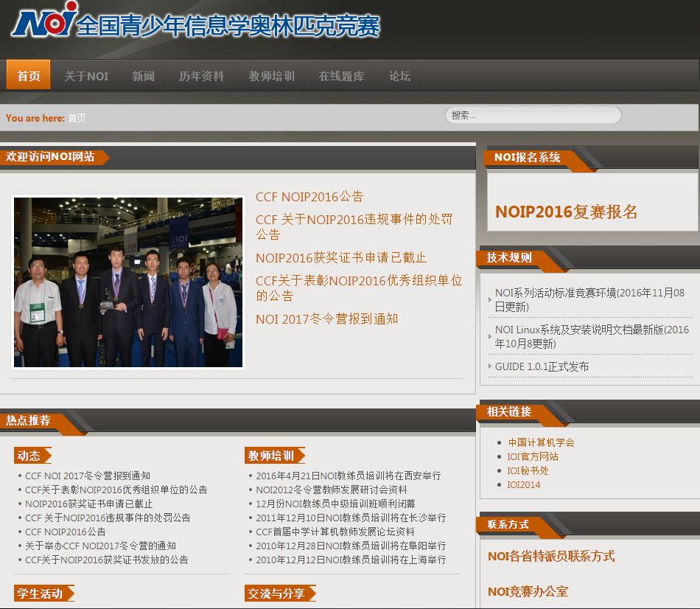Open list item CCF关于表彰NOIP2016优秀组织单位的公告

pyautogui.click(x=116, y=490)
